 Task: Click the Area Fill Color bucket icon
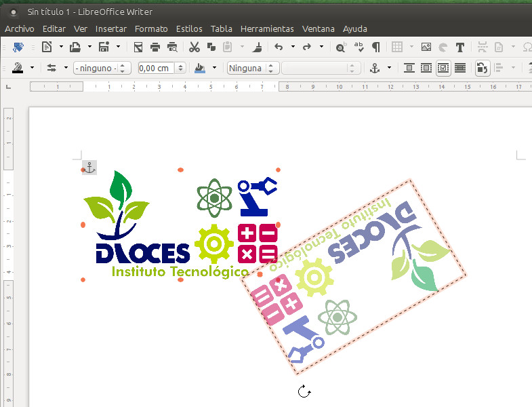tap(200, 68)
